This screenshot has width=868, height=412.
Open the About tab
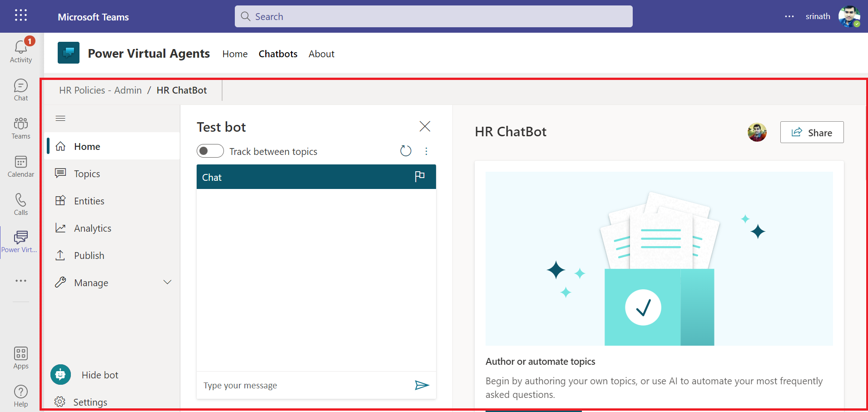(x=321, y=54)
